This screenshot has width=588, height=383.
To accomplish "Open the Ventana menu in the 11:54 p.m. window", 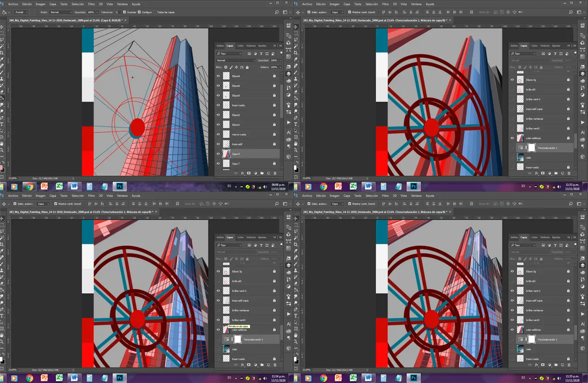I will (x=122, y=196).
